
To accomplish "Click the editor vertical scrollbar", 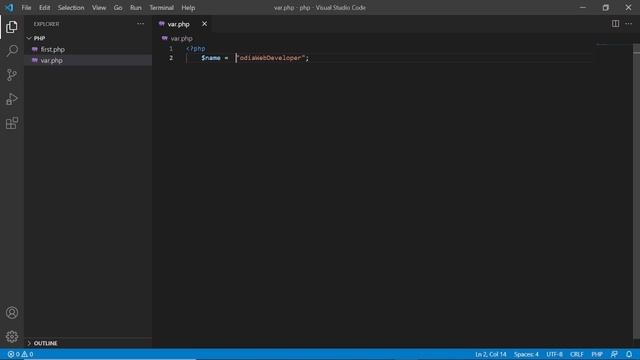I will 636,192.
